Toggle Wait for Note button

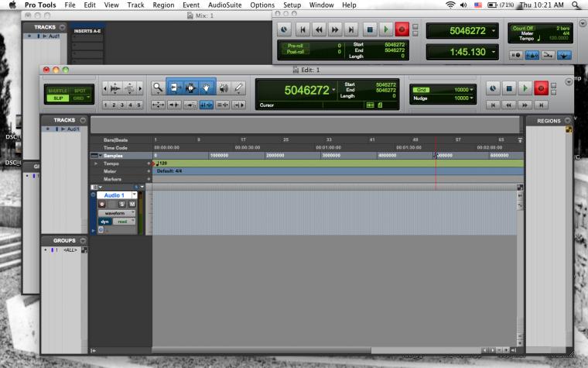coord(516,55)
